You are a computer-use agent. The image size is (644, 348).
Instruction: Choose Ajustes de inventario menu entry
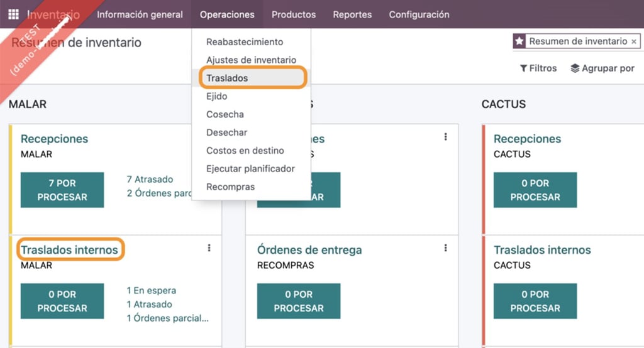tap(251, 60)
